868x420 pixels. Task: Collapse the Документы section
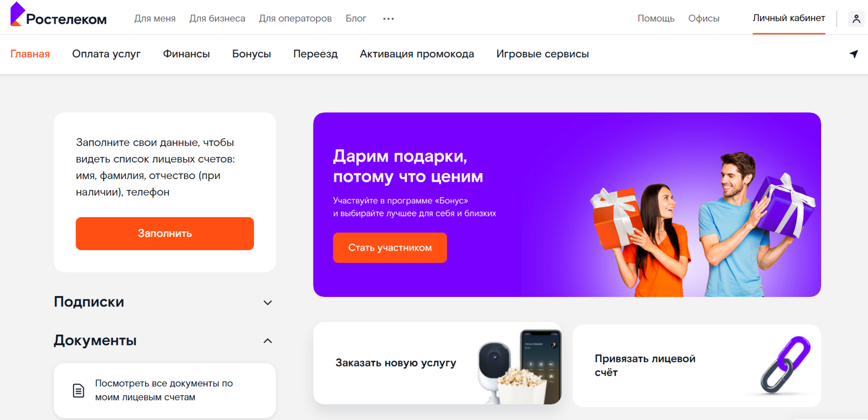click(268, 341)
